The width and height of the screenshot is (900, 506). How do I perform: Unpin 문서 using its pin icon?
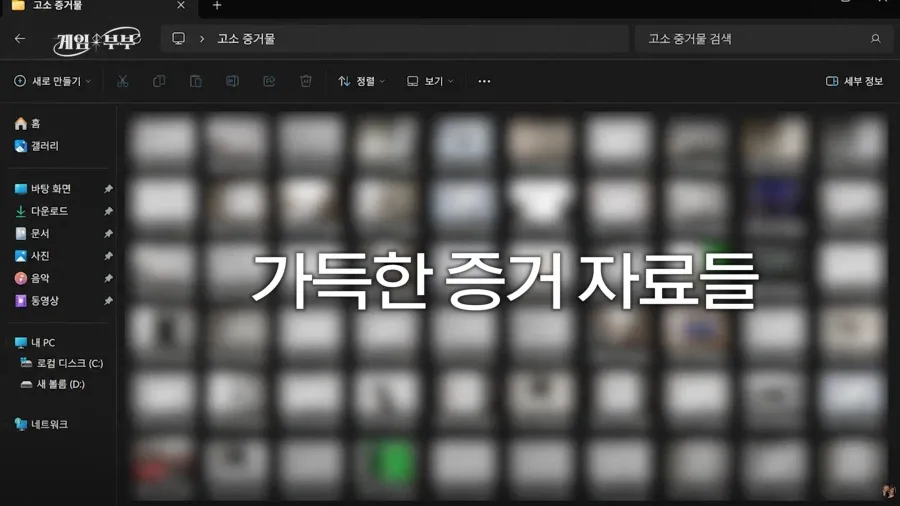tap(108, 233)
